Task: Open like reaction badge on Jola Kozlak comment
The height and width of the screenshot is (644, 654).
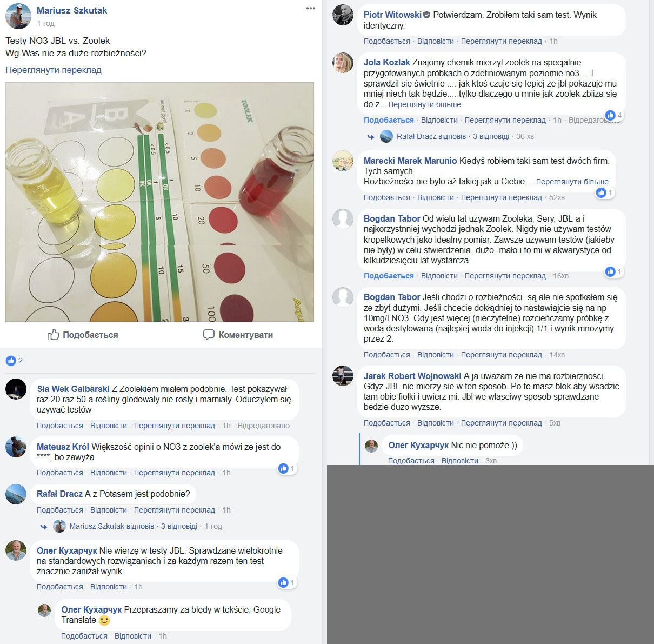Action: pos(613,115)
